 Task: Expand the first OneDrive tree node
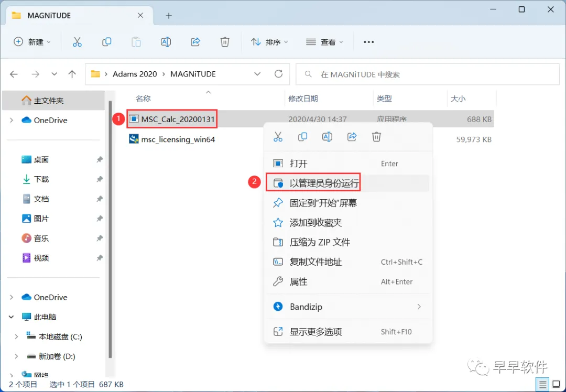(12, 120)
